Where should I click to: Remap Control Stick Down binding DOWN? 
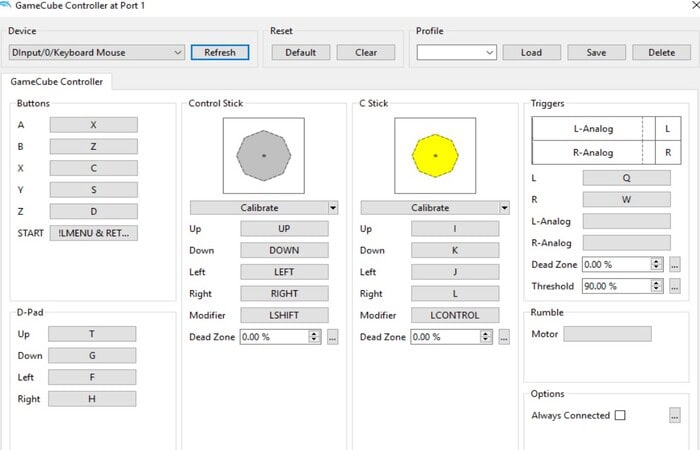point(284,250)
